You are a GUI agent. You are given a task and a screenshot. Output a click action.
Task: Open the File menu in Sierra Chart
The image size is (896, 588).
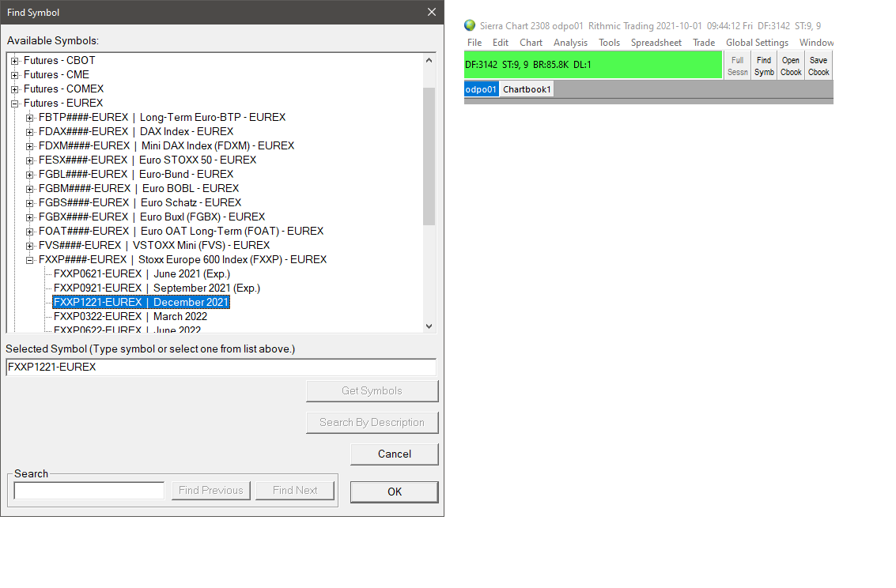coord(474,43)
